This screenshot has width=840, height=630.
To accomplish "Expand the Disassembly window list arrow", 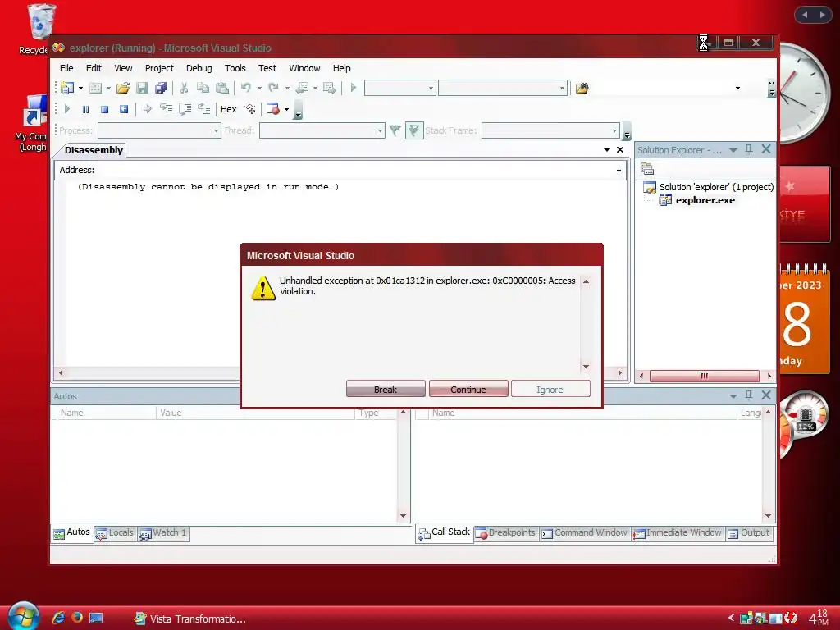I will (607, 150).
